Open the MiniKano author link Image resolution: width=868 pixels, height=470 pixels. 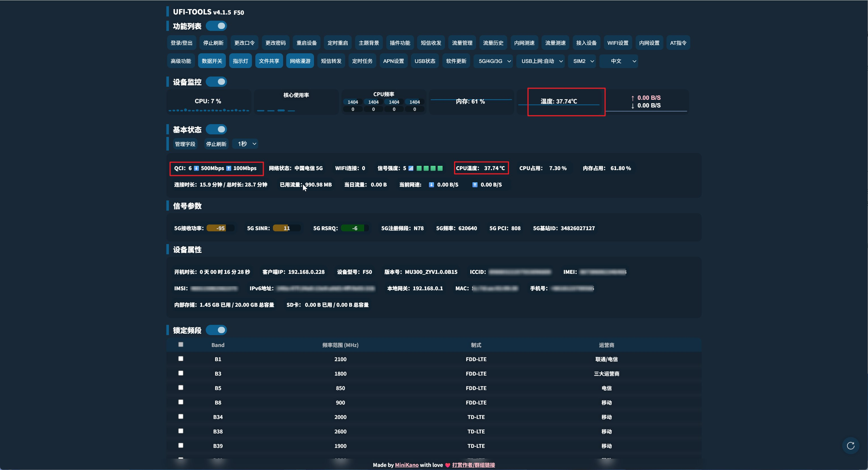tap(407, 465)
